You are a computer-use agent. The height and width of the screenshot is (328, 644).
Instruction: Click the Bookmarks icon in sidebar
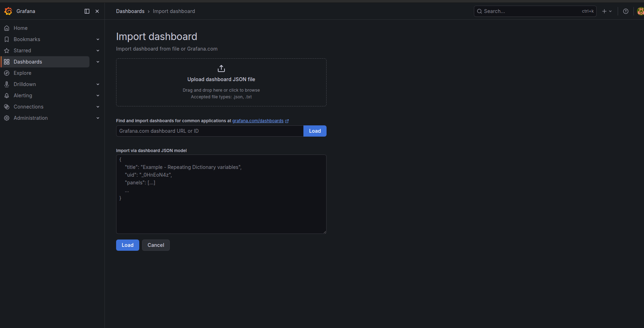click(7, 39)
